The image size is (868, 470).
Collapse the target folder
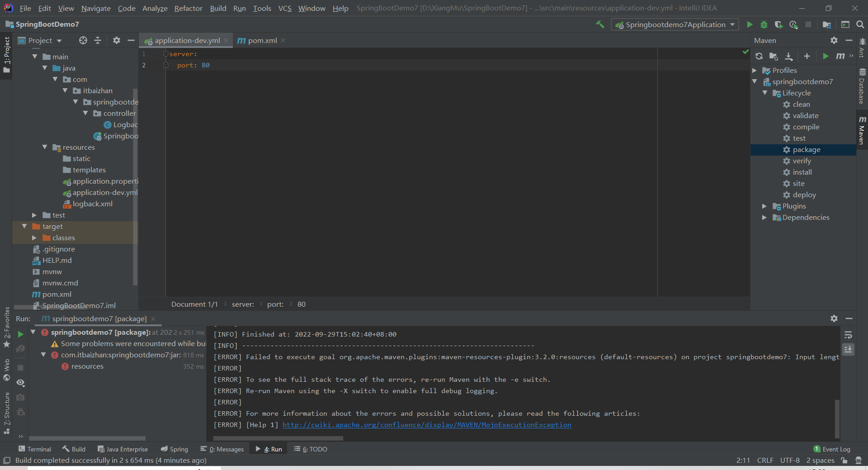pyautogui.click(x=24, y=227)
